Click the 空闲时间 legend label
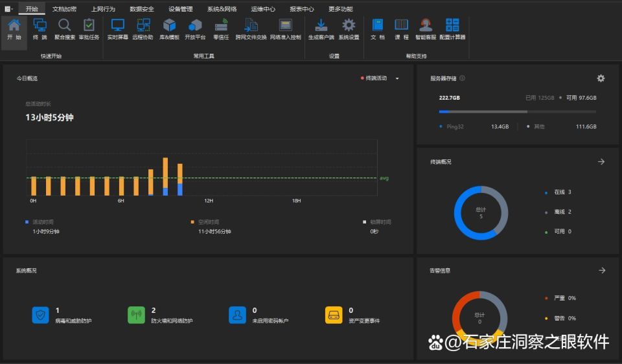The width and height of the screenshot is (622, 364). point(209,222)
